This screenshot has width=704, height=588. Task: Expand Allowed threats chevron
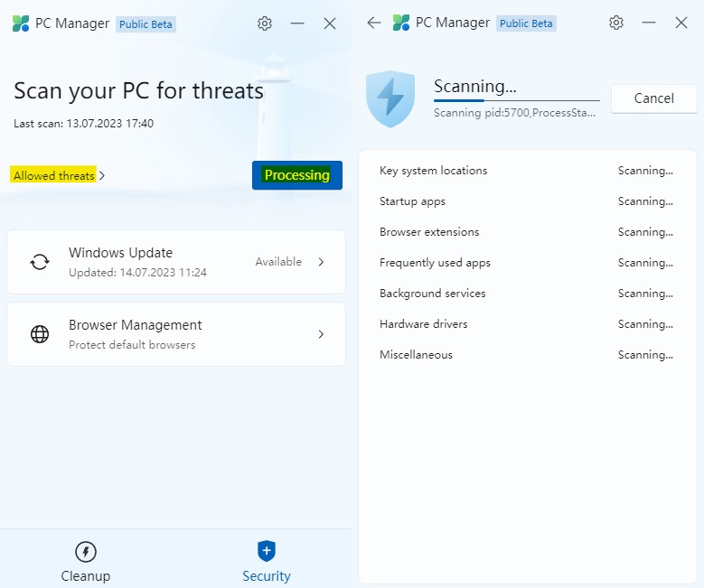102,175
